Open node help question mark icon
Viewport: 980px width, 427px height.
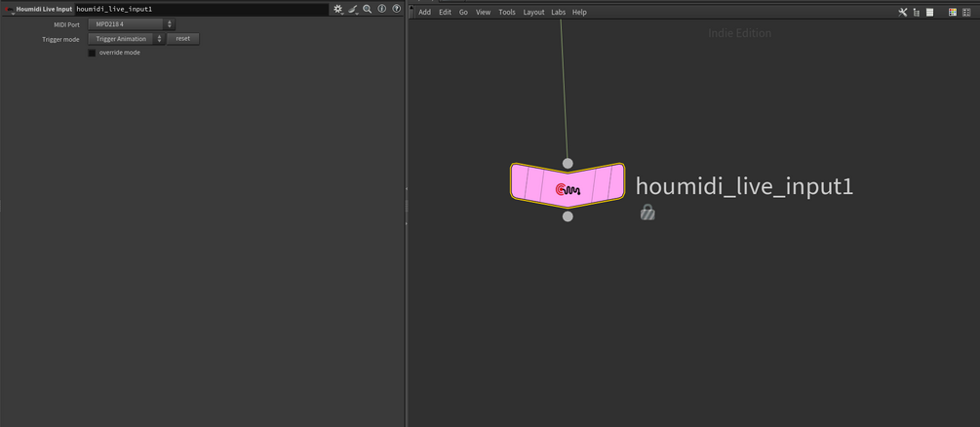pyautogui.click(x=396, y=10)
